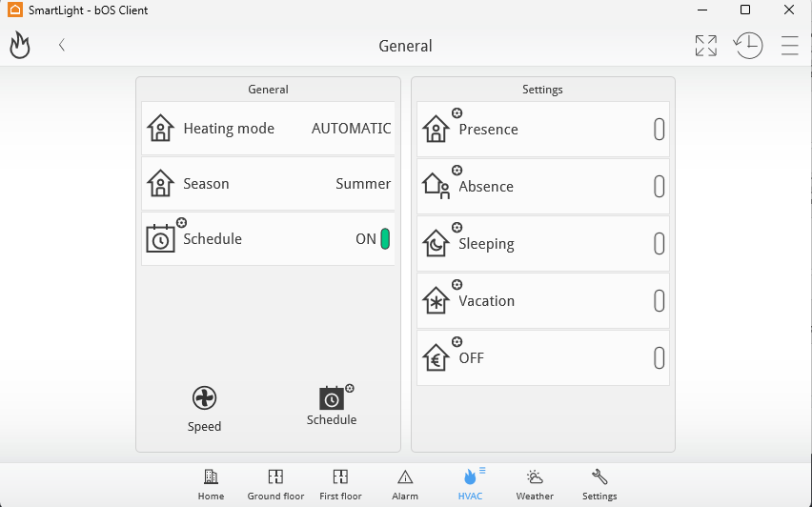
Task: Toggle the Schedule ON switch
Action: (385, 239)
